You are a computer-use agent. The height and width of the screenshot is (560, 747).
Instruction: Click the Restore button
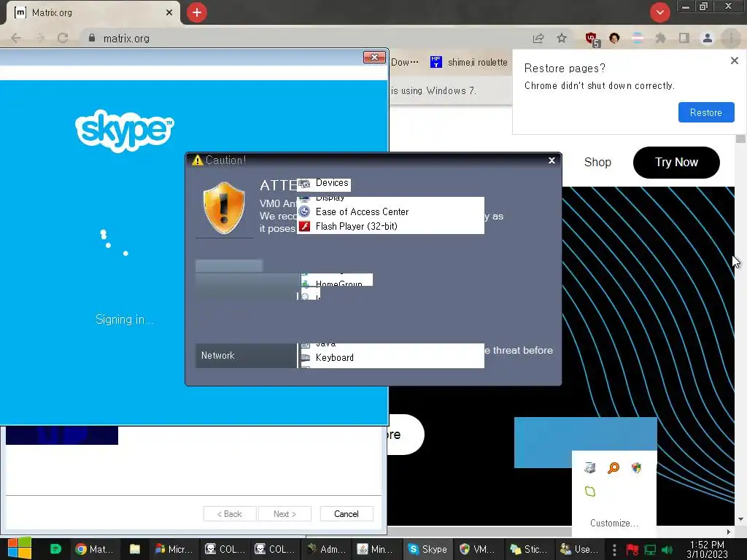coord(706,112)
